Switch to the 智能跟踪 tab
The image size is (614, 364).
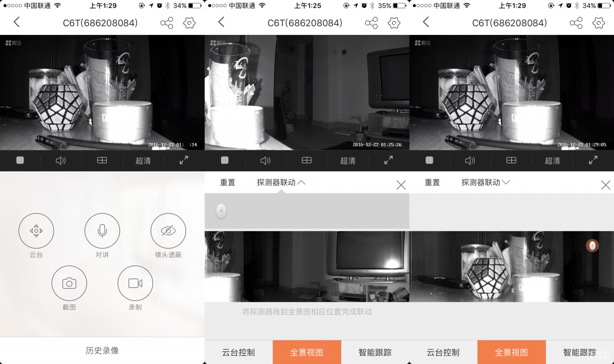[374, 352]
